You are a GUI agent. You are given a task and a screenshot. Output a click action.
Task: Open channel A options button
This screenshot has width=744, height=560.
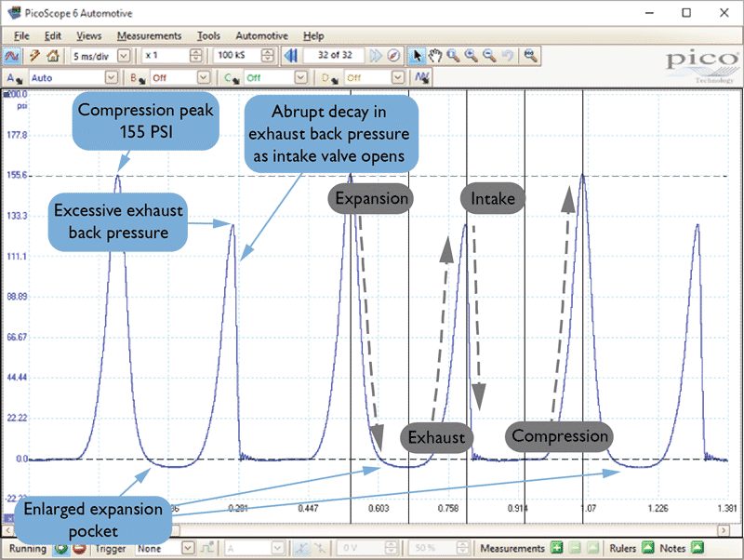(x=15, y=78)
